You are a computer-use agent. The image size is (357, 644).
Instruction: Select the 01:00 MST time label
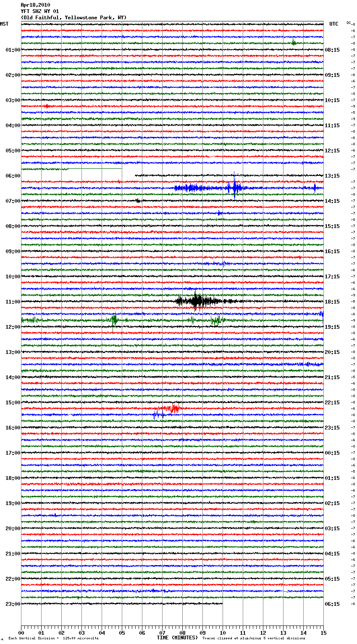pos(13,50)
